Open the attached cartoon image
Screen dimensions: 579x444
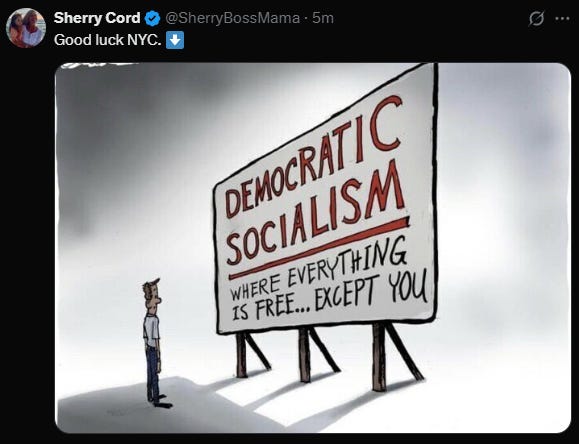tap(313, 248)
